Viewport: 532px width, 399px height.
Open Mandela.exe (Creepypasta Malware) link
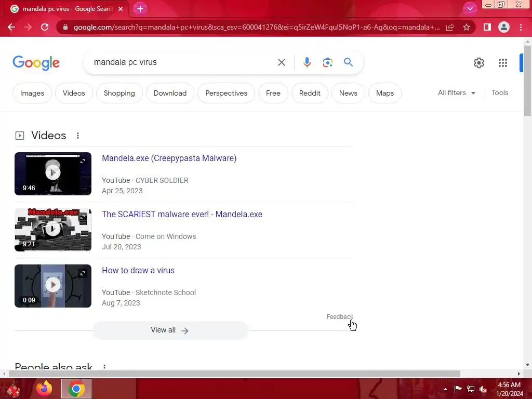(x=169, y=158)
